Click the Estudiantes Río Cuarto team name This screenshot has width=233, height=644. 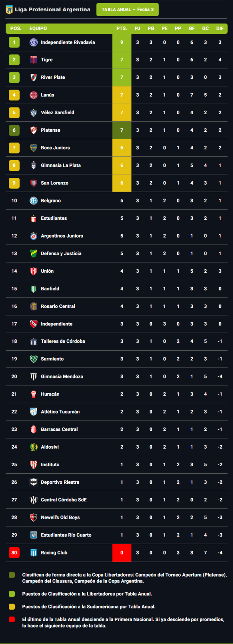click(66, 535)
